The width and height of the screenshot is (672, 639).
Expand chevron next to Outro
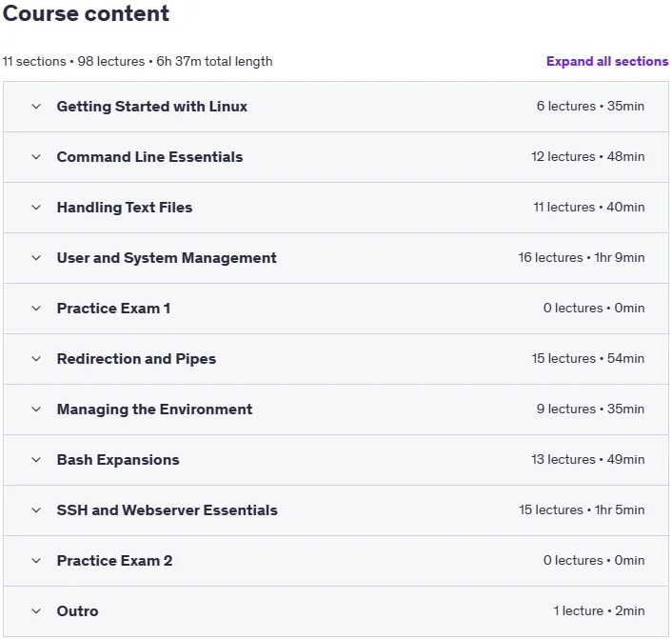36,611
